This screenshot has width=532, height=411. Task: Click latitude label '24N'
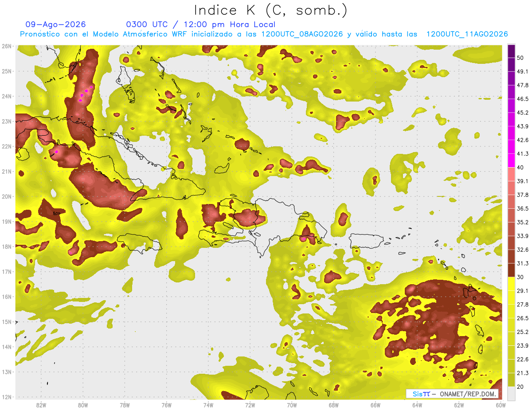(x=7, y=96)
